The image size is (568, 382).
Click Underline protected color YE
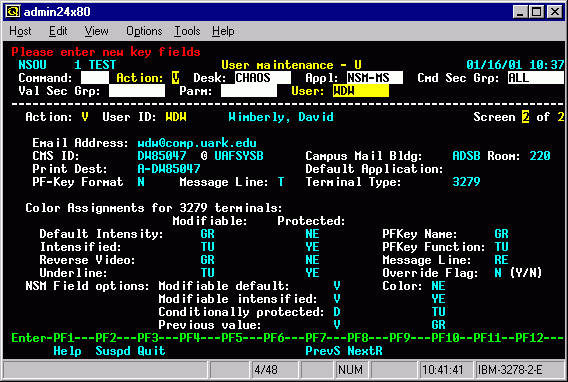312,273
